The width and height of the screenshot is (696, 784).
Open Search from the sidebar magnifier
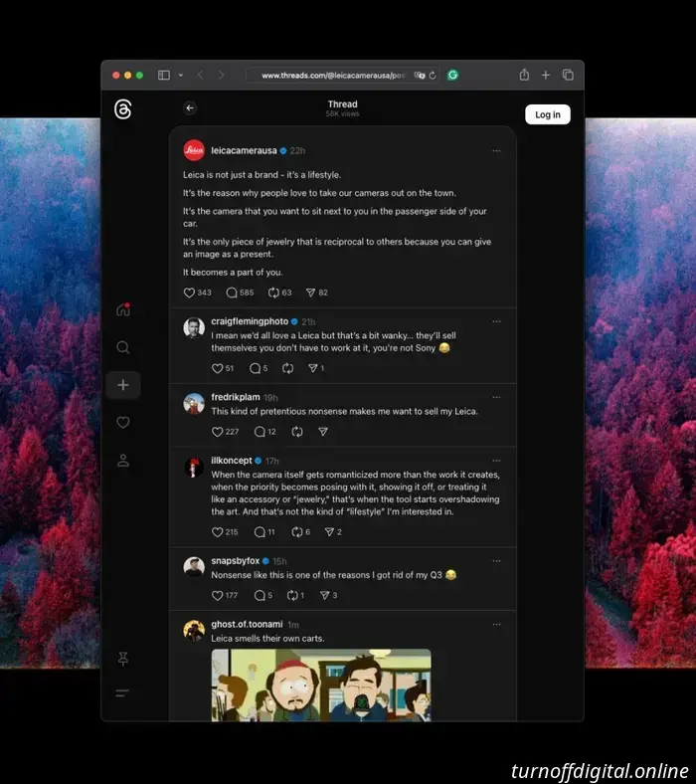pos(123,347)
